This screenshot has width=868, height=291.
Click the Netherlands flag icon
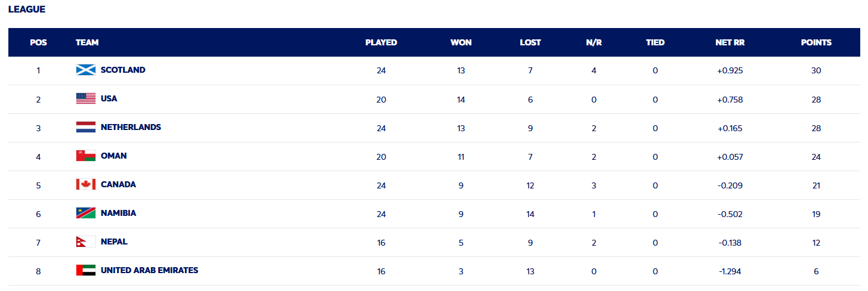pos(86,127)
